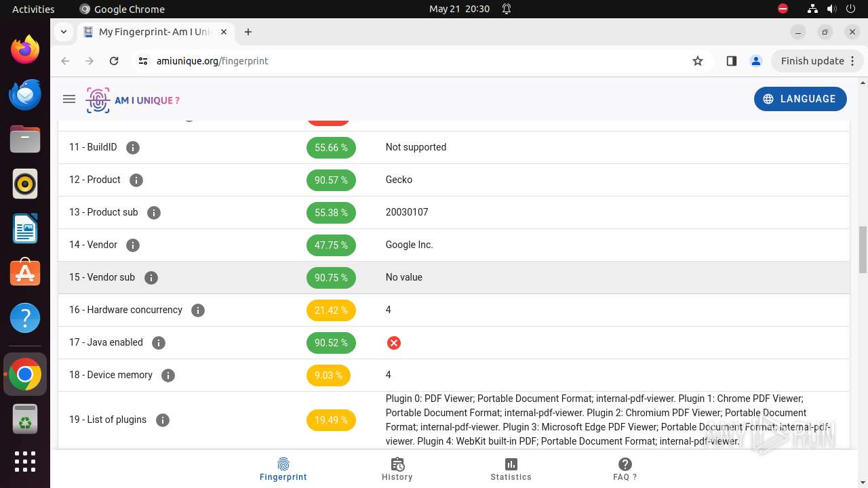Screen dimensions: 868x488
Task: Click the page vertical scrollbar thumb
Action: [x=863, y=249]
